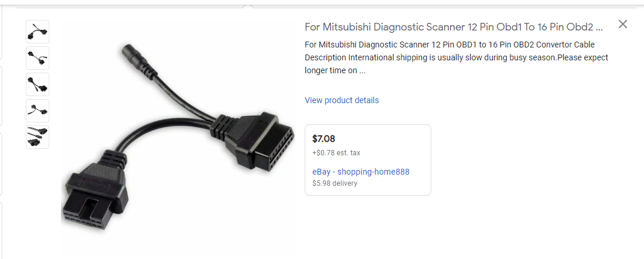The image size is (644, 259).
Task: Open the fourth product thumbnail
Action: 38,111
